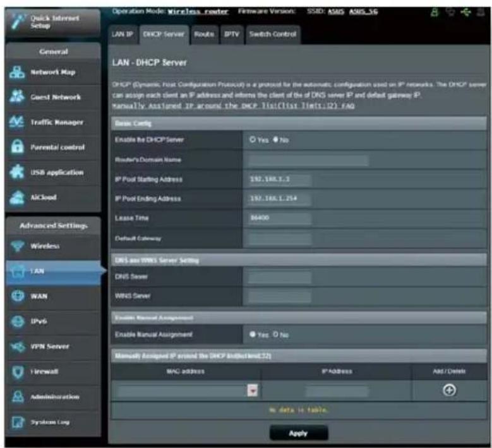Open Wireless advanced settings

53,246
